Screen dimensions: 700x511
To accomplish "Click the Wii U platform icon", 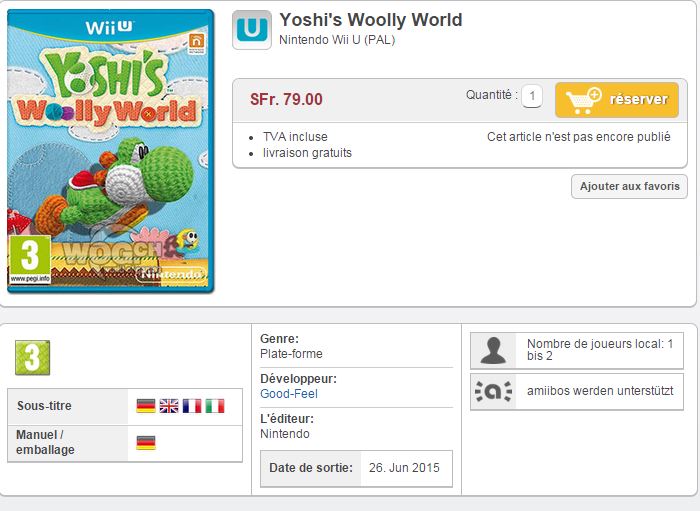I will point(252,30).
